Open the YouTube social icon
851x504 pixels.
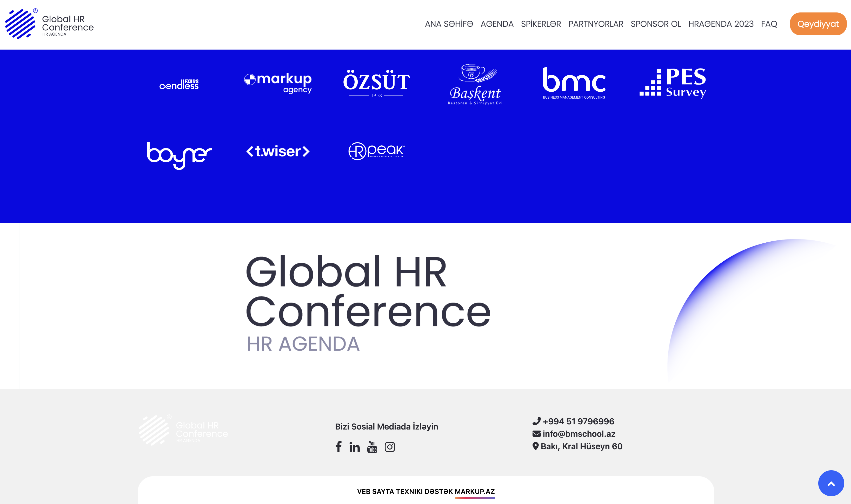point(372,447)
